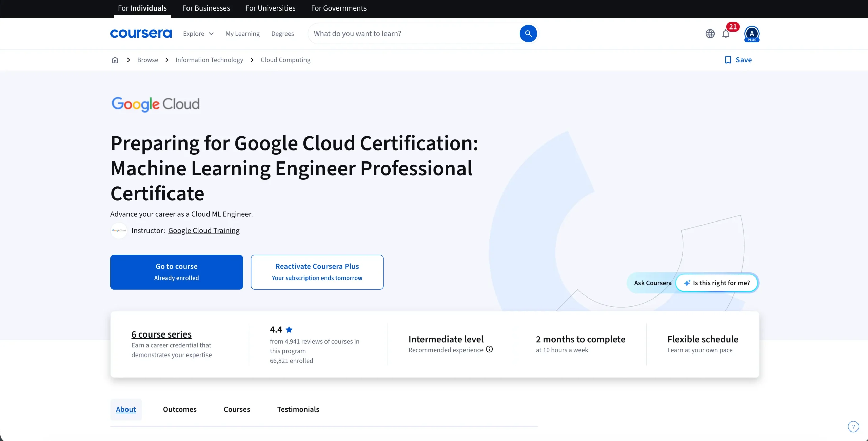
Task: Click the Flexible schedule text
Action: (x=703, y=339)
